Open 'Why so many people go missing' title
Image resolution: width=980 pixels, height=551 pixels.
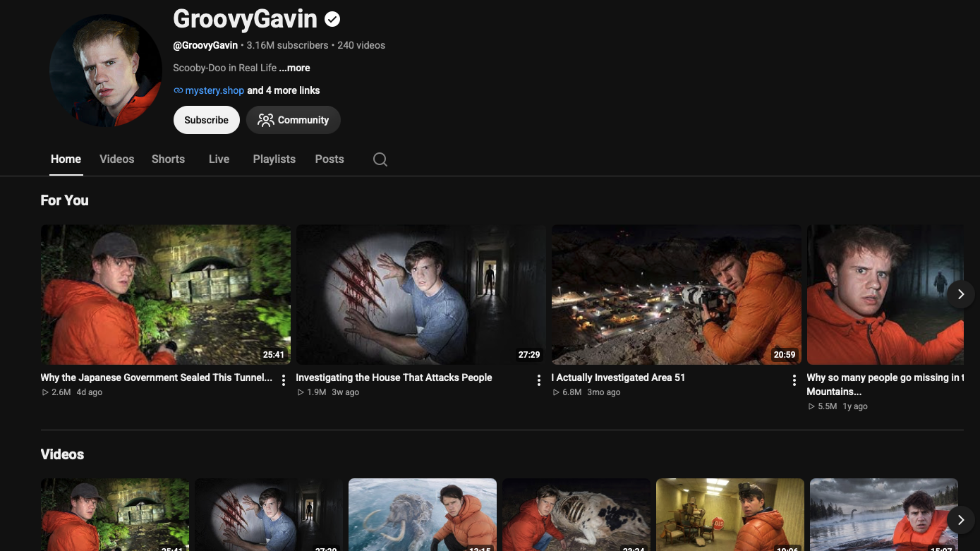(885, 385)
